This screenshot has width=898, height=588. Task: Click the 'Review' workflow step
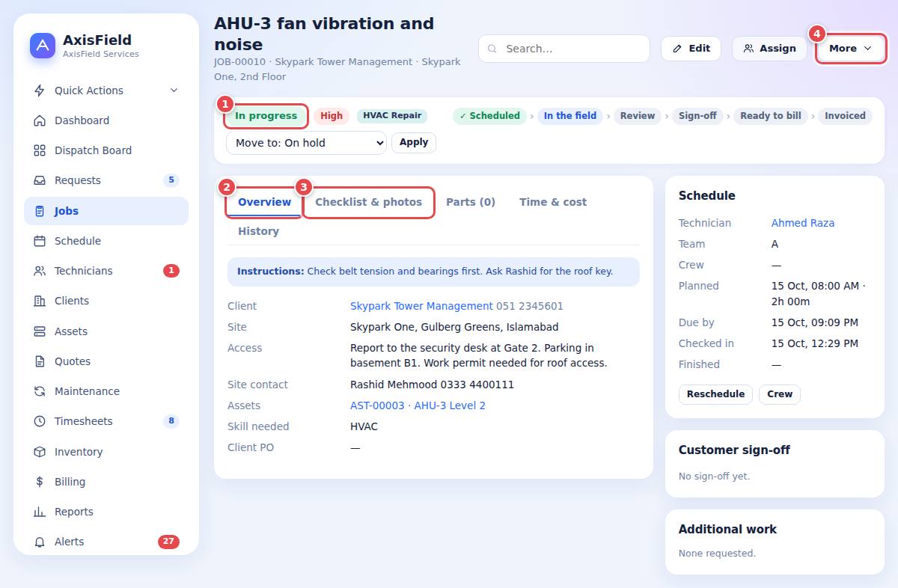pyautogui.click(x=638, y=116)
